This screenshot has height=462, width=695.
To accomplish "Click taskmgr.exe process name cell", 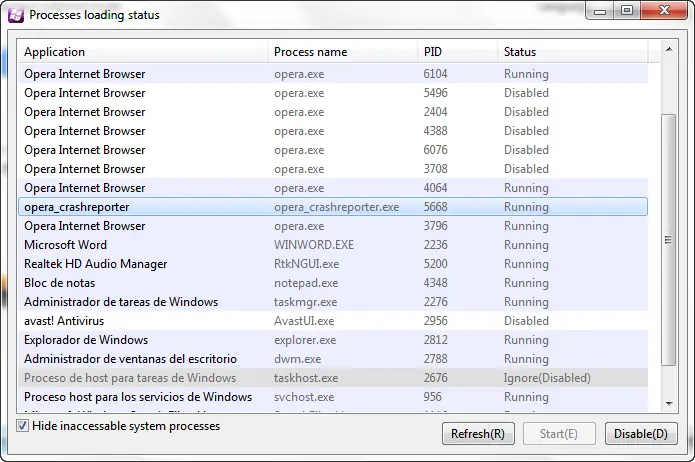I will [x=305, y=302].
